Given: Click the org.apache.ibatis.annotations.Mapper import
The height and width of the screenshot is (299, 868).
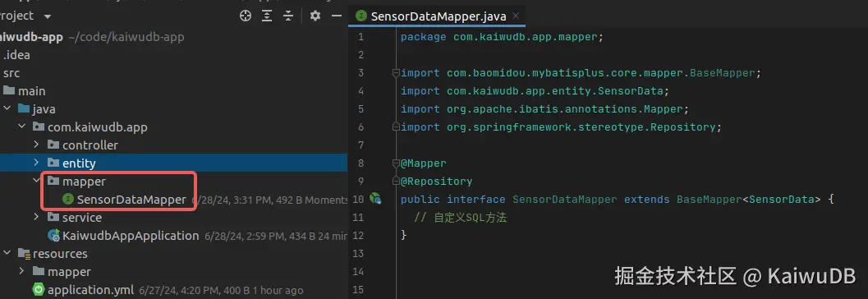Looking at the screenshot, I should click(x=545, y=109).
